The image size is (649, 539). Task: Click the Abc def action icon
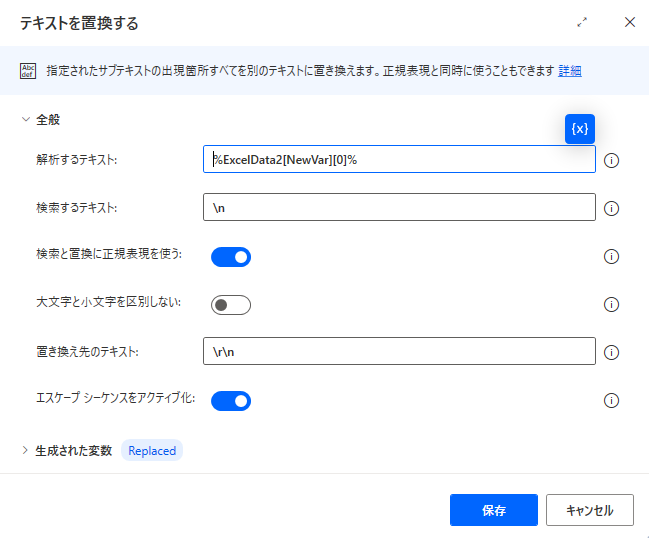pyautogui.click(x=28, y=71)
